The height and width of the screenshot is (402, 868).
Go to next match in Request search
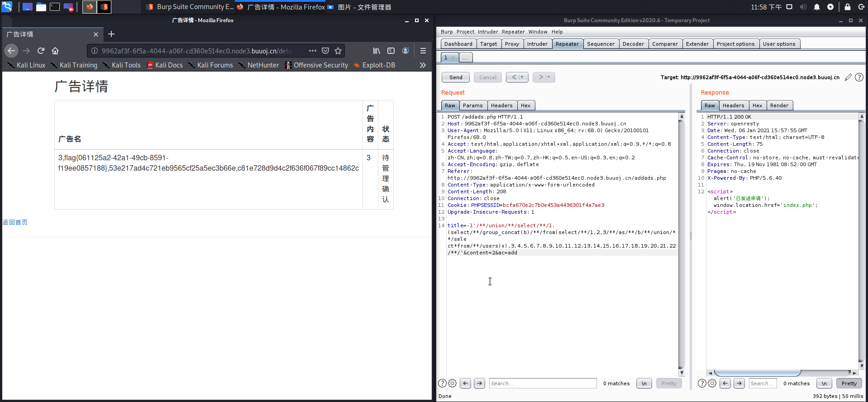click(x=479, y=383)
